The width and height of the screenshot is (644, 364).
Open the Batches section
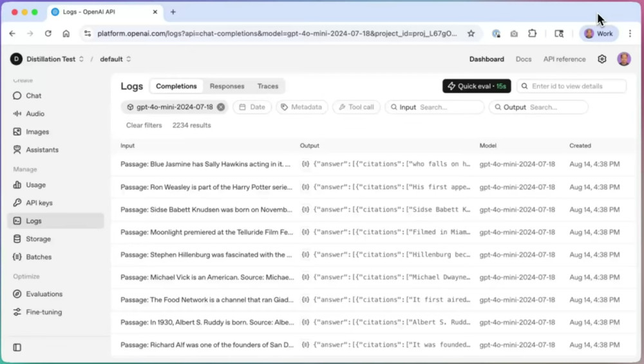pos(39,257)
